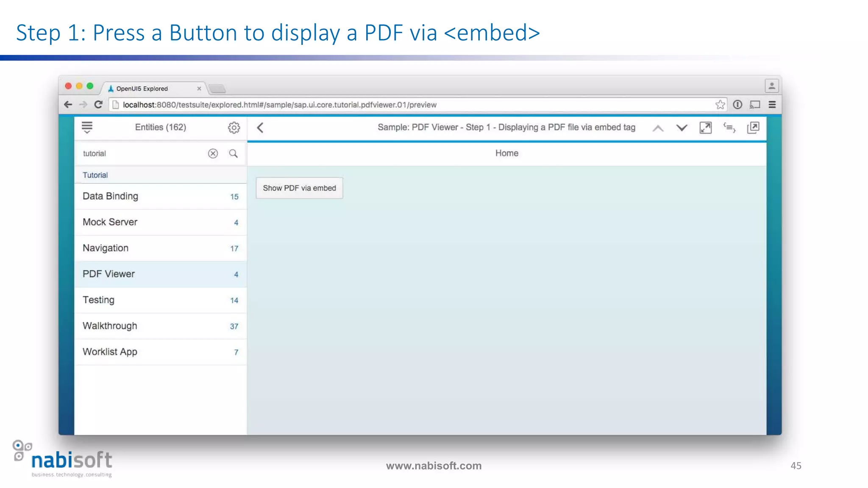Viewport: 868px width, 488px height.
Task: Go to next sample with down chevron
Action: 682,128
